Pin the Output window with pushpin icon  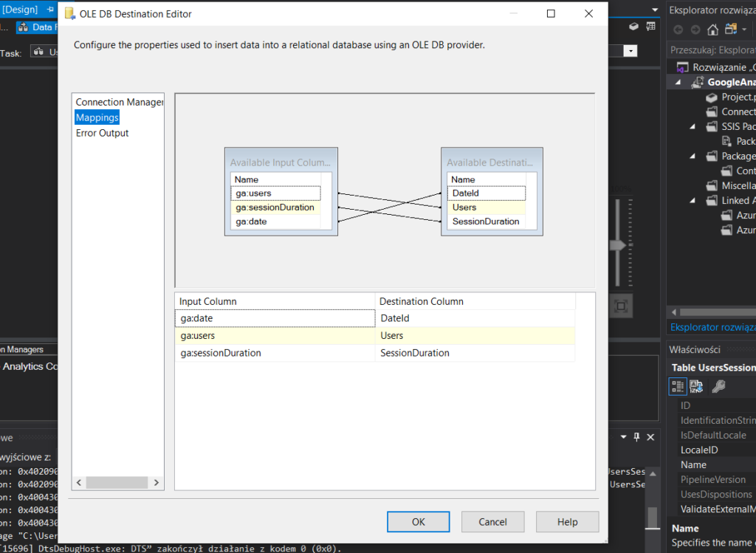click(x=636, y=437)
